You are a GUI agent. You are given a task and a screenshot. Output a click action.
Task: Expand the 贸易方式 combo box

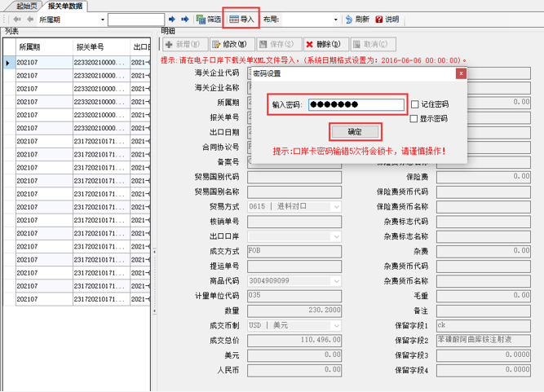(x=336, y=207)
